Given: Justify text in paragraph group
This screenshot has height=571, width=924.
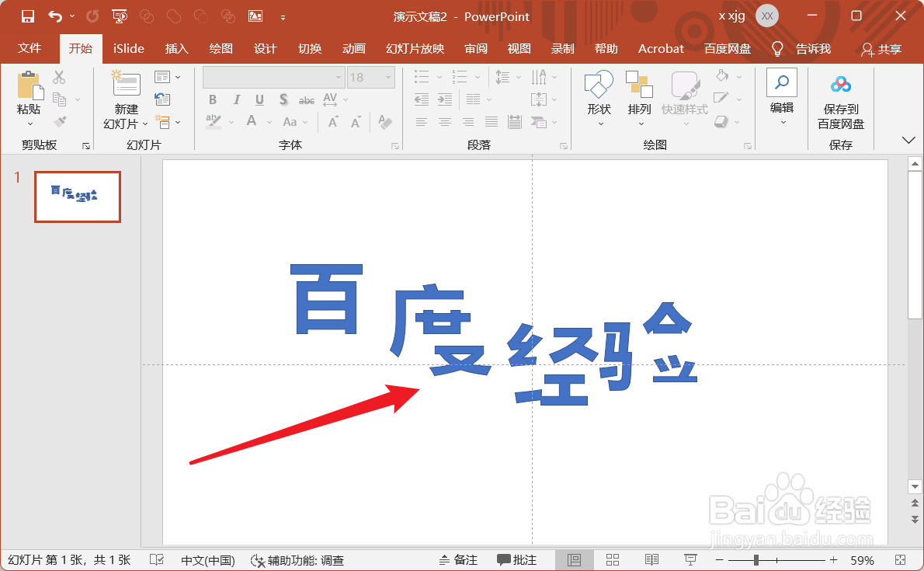Looking at the screenshot, I should pos(492,122).
